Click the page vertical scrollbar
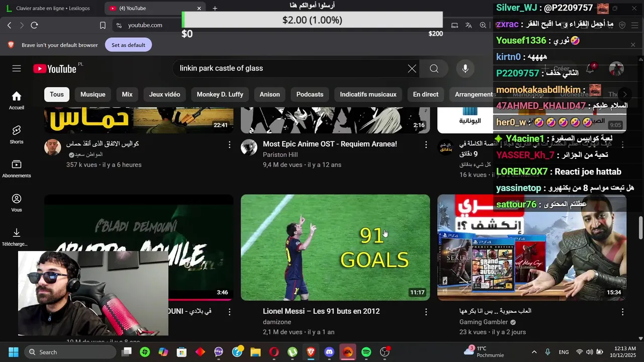 [x=640, y=228]
